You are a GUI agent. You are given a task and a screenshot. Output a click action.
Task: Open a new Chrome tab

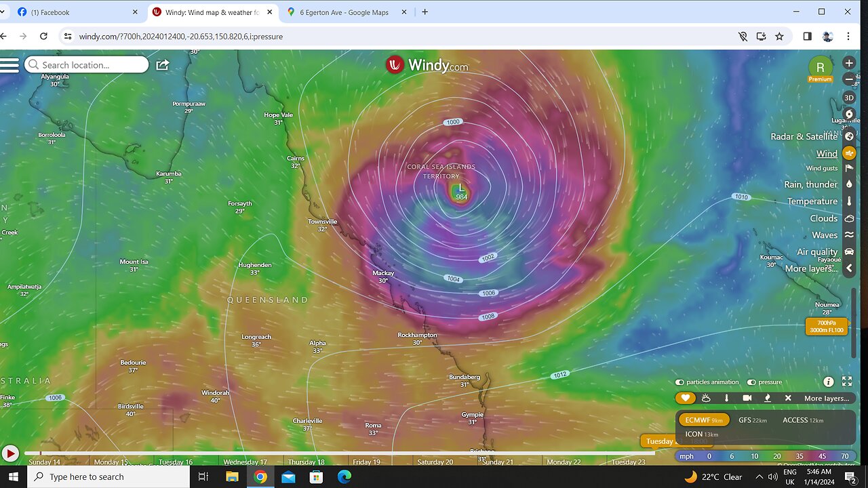click(x=425, y=12)
